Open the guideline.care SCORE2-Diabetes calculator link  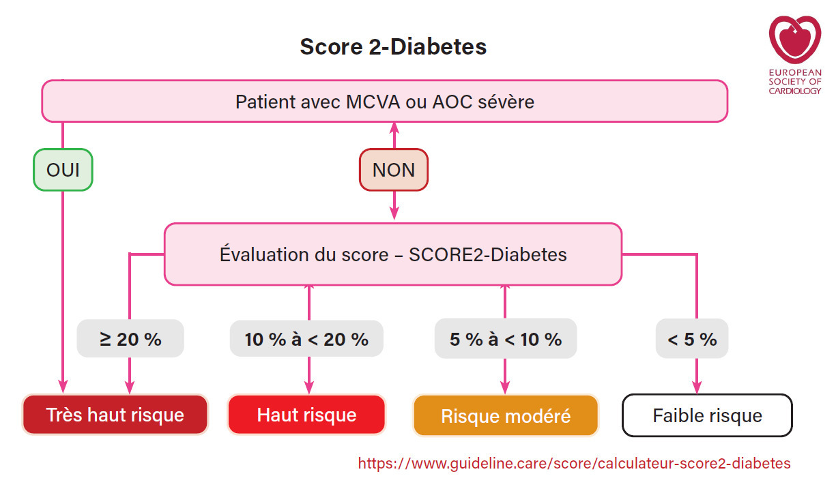(574, 464)
